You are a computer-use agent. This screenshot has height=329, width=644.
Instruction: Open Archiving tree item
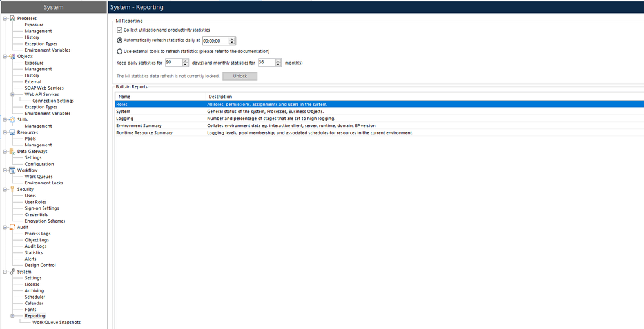(x=35, y=291)
